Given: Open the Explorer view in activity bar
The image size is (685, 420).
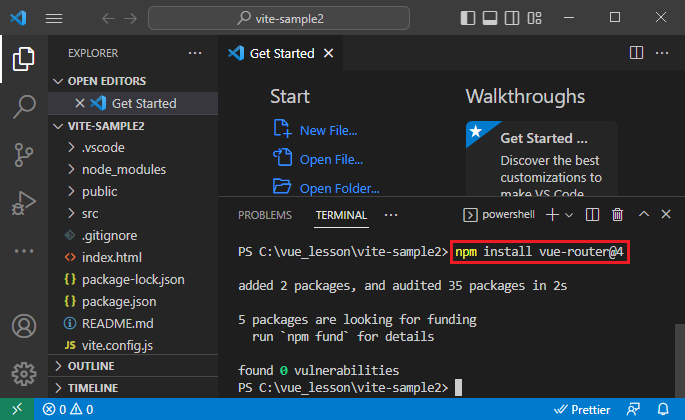Looking at the screenshot, I should tap(24, 59).
